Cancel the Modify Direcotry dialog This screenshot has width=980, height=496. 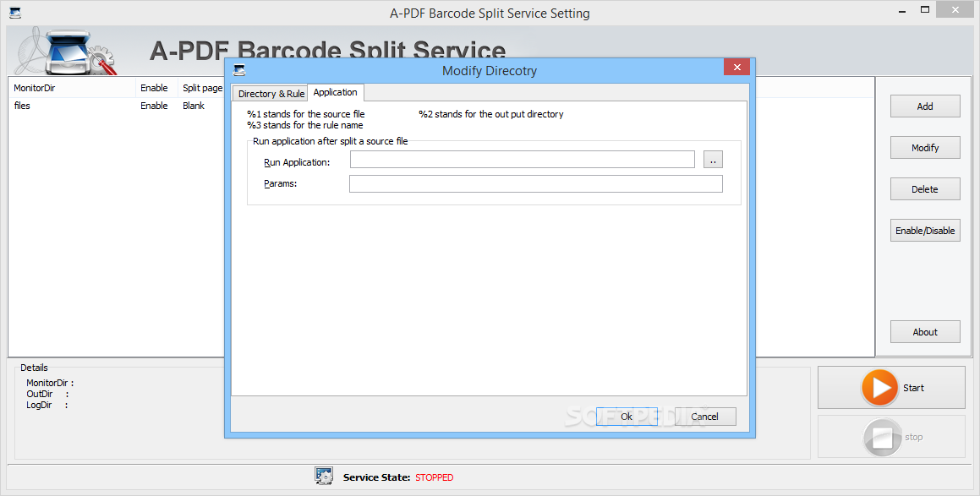tap(705, 417)
